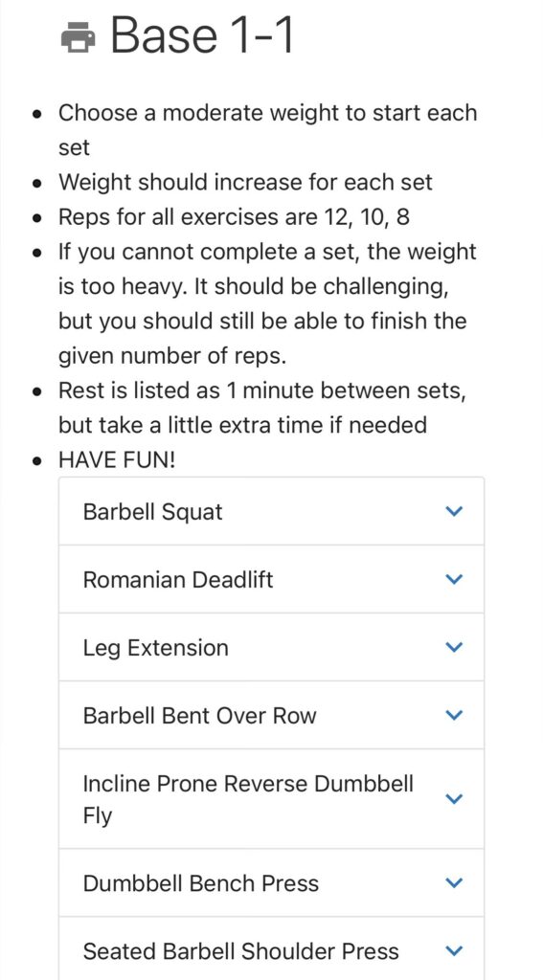
Task: Expand the Romanian Deadlift chevron arrow
Action: [454, 579]
